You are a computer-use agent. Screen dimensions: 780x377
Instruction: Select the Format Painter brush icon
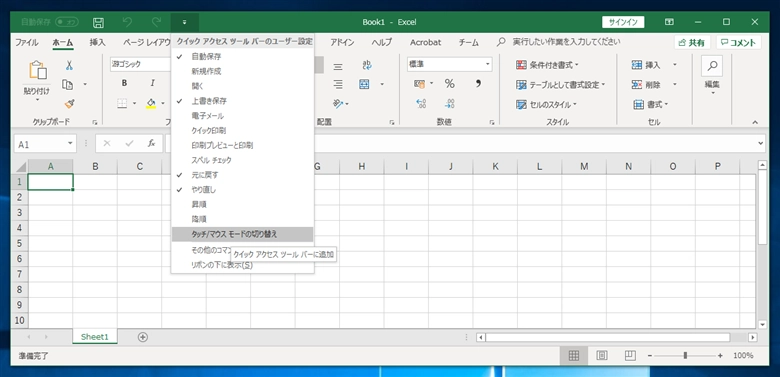(69, 104)
